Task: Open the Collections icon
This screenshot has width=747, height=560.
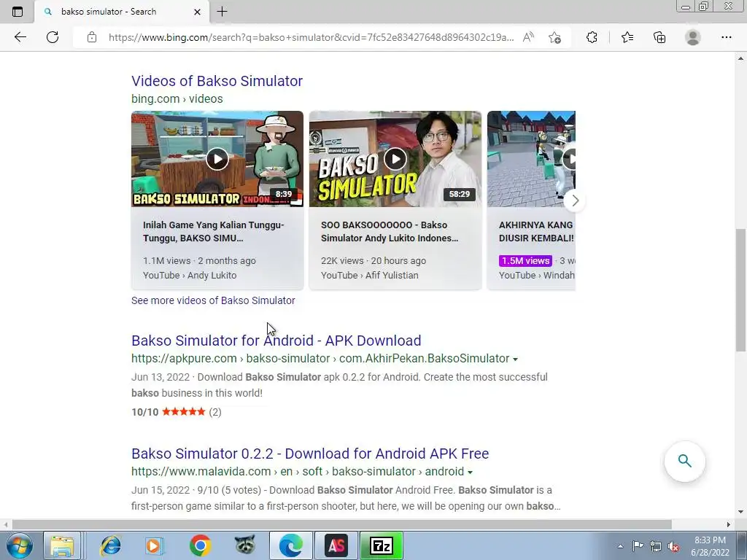Action: (x=659, y=37)
